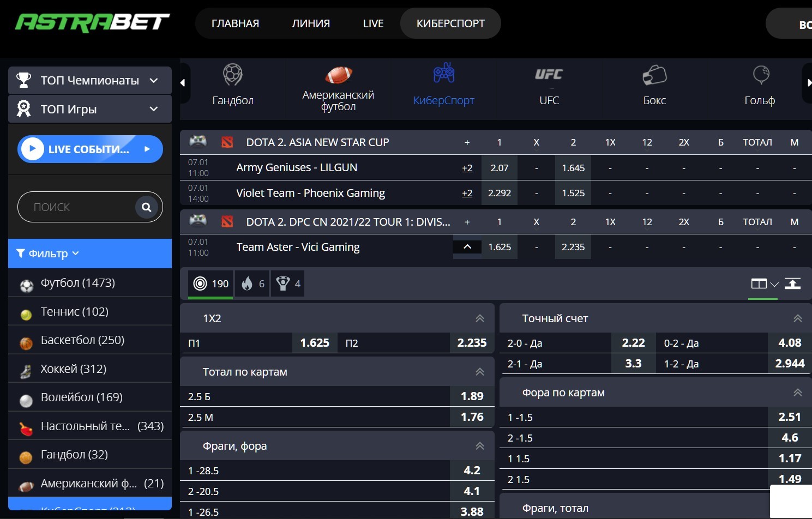Click the football icon in the sidebar

26,285
